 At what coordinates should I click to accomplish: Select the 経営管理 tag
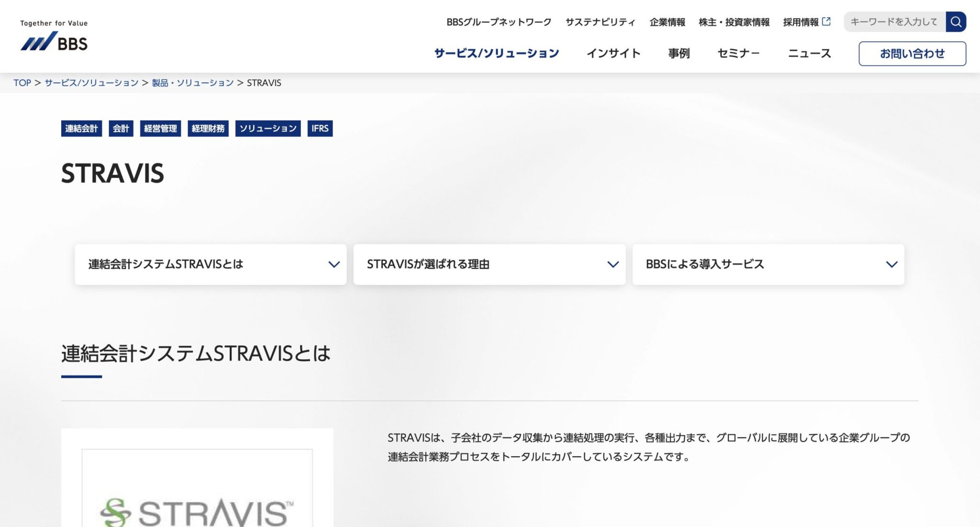click(160, 128)
